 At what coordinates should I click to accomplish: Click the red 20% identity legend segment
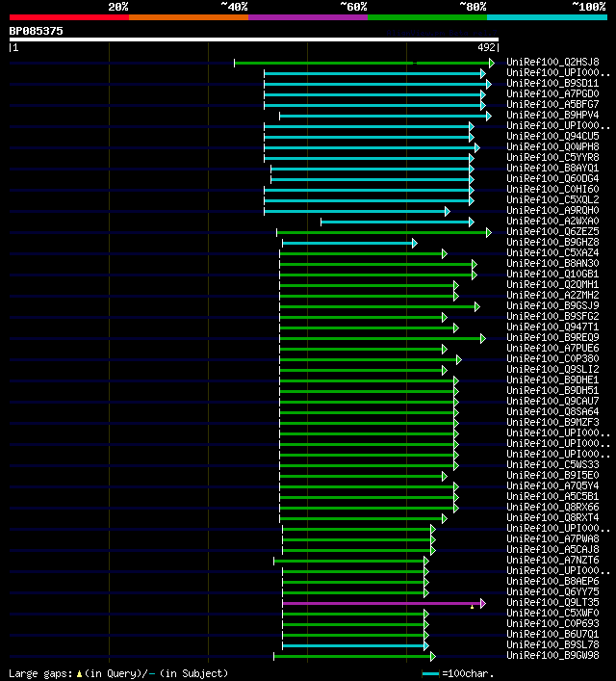69,17
